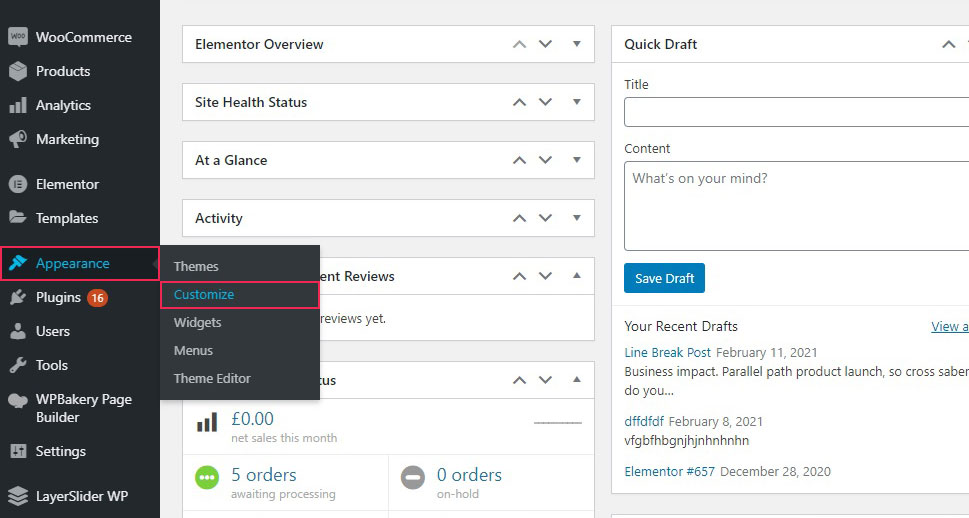The width and height of the screenshot is (969, 518).
Task: Open 5 orders awaiting processing link
Action: coord(264,475)
